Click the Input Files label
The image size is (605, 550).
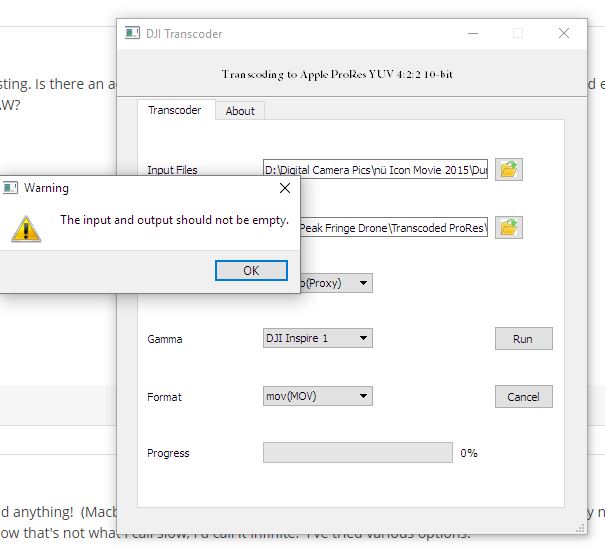172,170
